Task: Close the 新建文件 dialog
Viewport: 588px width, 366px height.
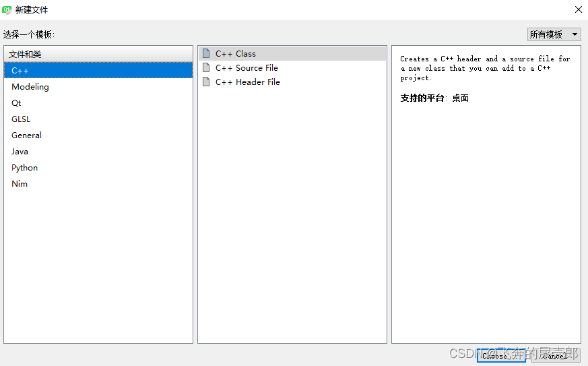Action: click(579, 9)
